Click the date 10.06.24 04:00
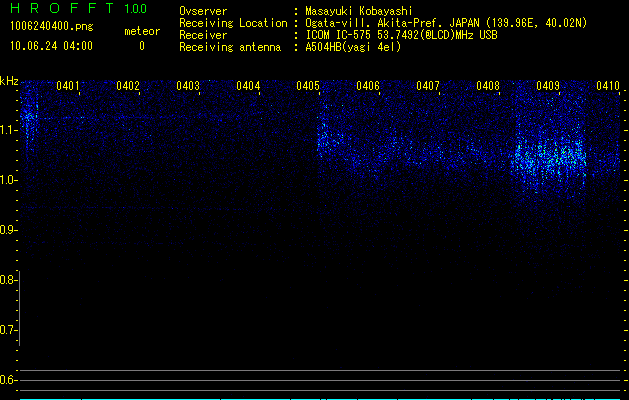 [51, 46]
